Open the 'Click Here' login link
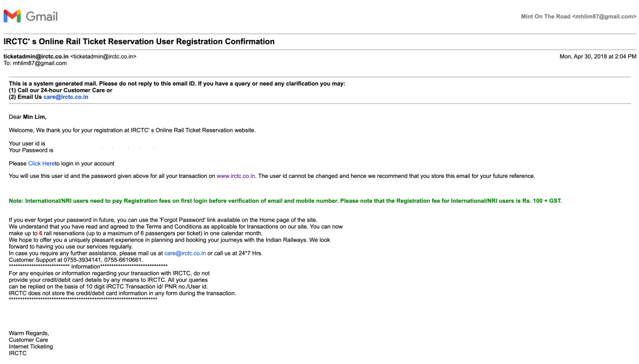This screenshot has height=364, width=639. coord(41,164)
